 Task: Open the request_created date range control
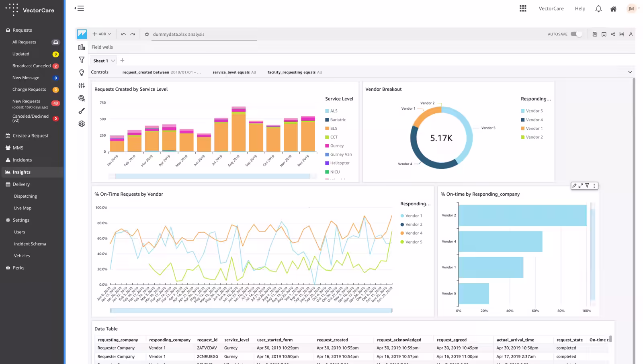coord(162,72)
